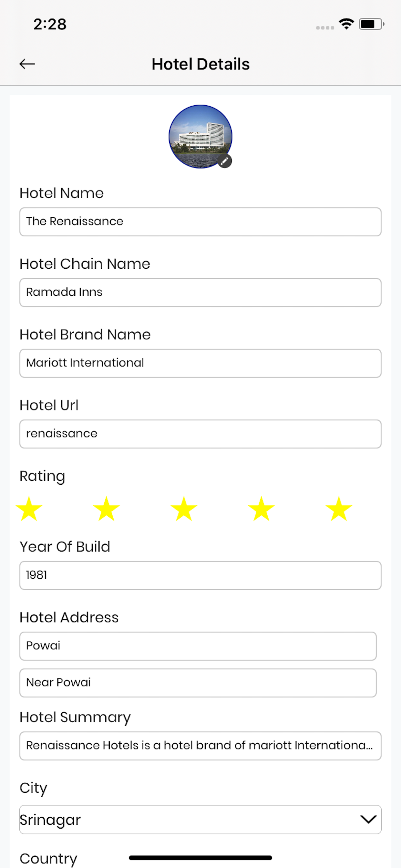Tap the circular hotel photo thumbnail

point(200,137)
